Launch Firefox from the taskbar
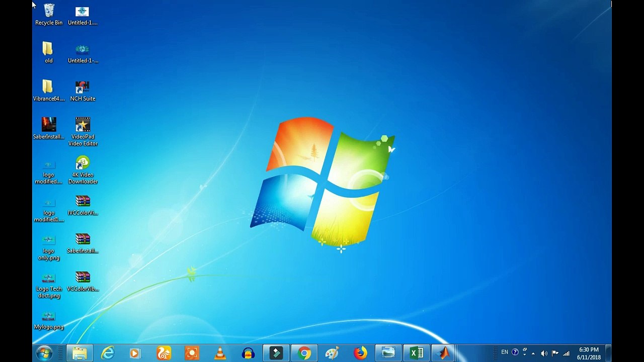Image resolution: width=644 pixels, height=362 pixels. (x=360, y=353)
